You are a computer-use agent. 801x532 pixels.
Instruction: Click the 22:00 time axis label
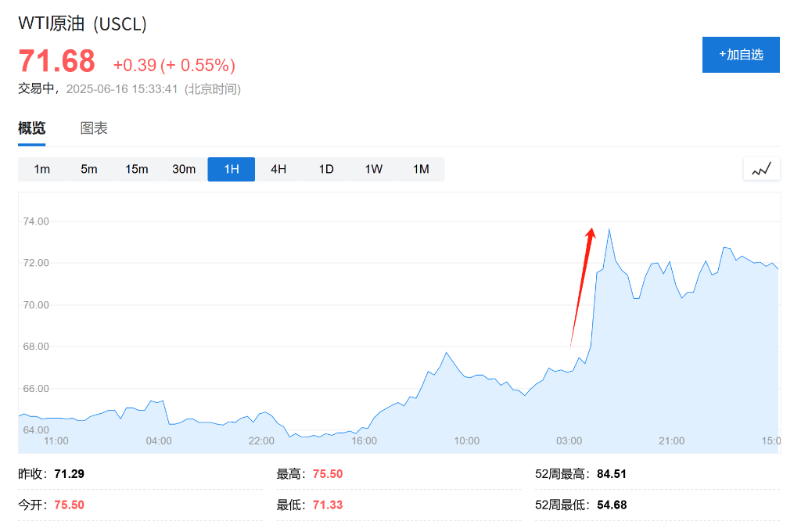[261, 440]
